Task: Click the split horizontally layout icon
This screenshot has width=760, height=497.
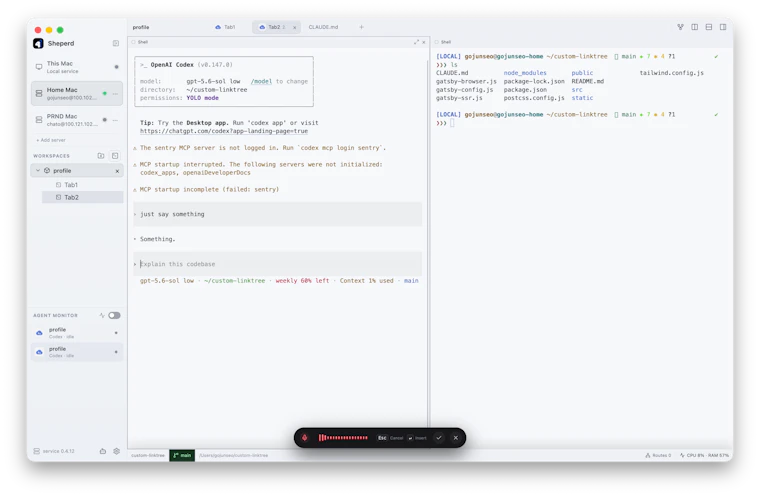Action: [709, 27]
